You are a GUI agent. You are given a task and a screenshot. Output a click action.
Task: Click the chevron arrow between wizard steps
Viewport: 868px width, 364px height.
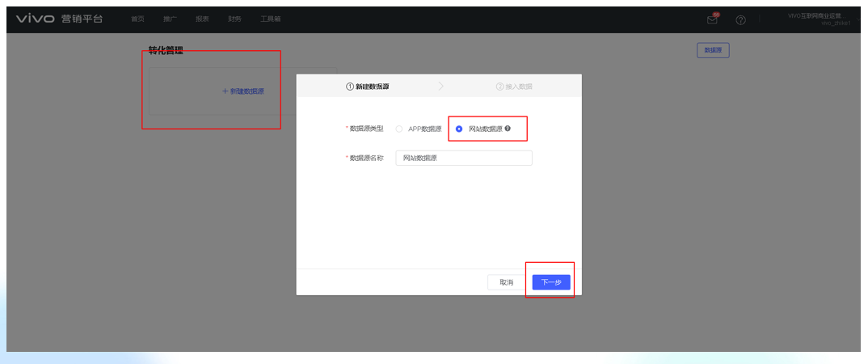440,86
